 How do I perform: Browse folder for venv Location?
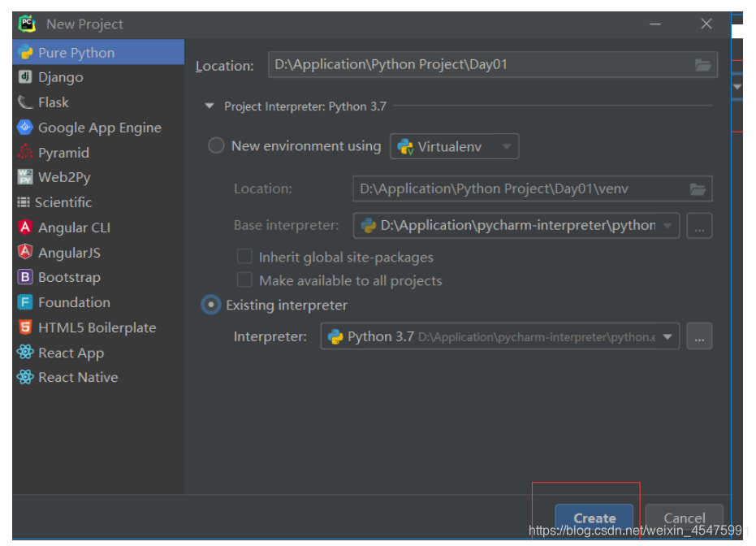698,189
